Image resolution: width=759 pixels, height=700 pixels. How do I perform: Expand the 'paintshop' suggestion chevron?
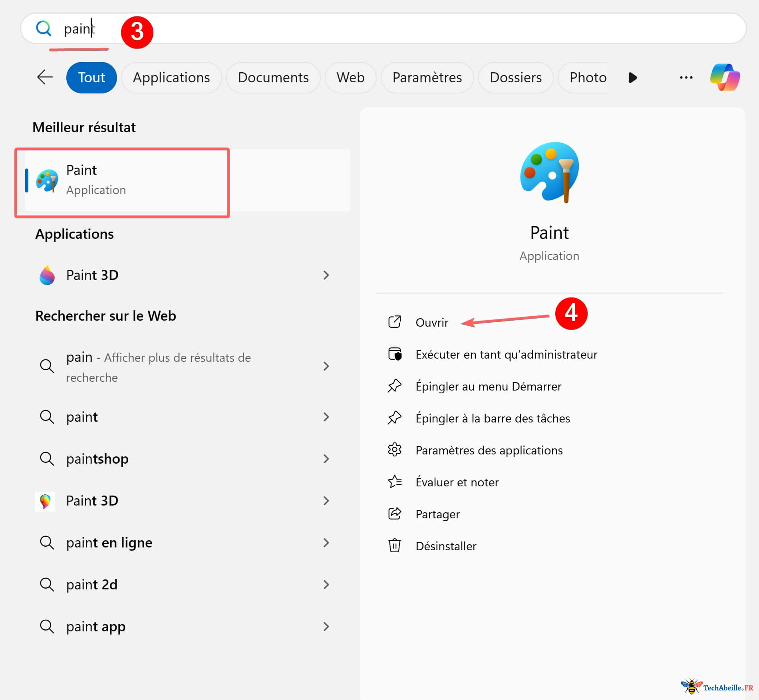(326, 459)
